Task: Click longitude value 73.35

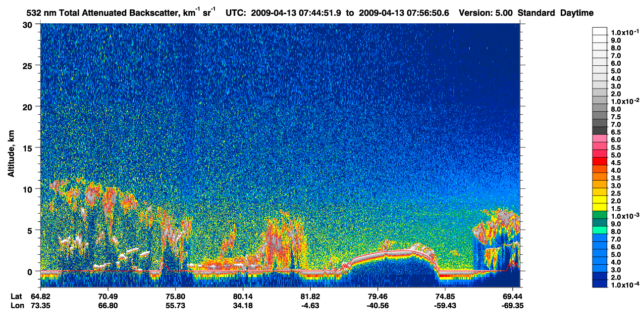Action: click(40, 306)
